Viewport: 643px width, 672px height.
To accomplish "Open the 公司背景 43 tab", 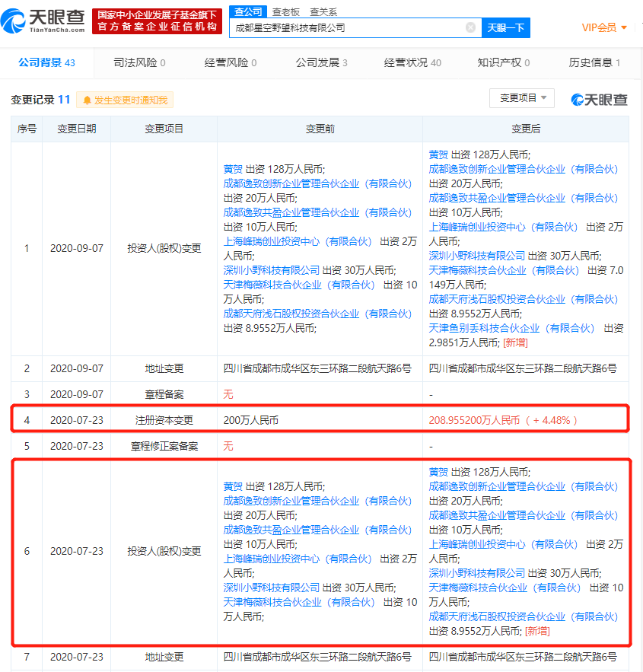I will 46,62.
